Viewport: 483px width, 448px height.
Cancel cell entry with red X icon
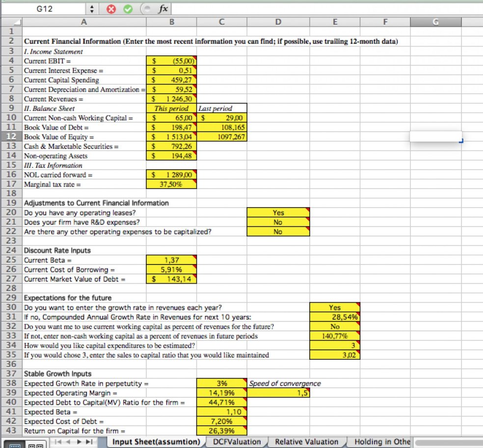click(111, 8)
